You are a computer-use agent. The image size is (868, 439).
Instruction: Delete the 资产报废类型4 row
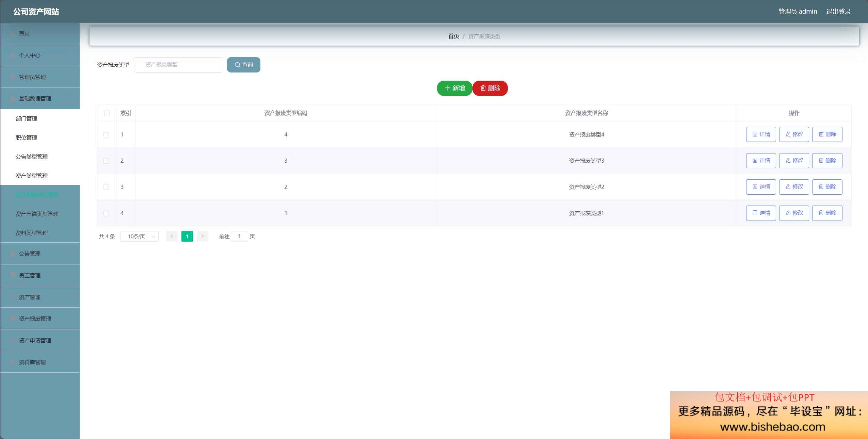tap(827, 134)
